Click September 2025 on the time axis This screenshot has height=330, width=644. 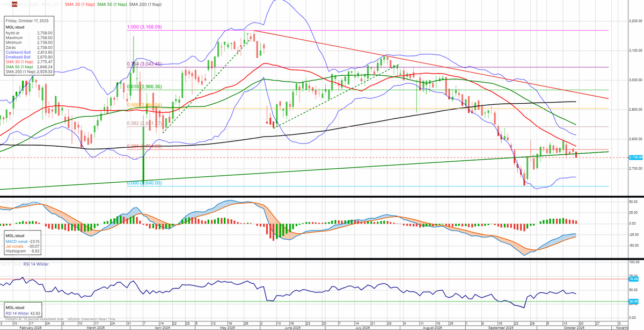pyautogui.click(x=502, y=327)
